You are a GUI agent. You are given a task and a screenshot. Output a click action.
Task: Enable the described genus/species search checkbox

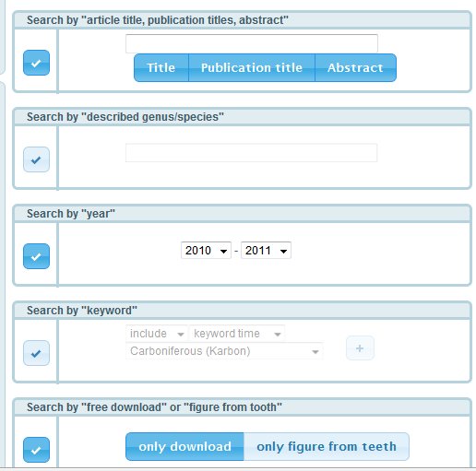(x=36, y=159)
